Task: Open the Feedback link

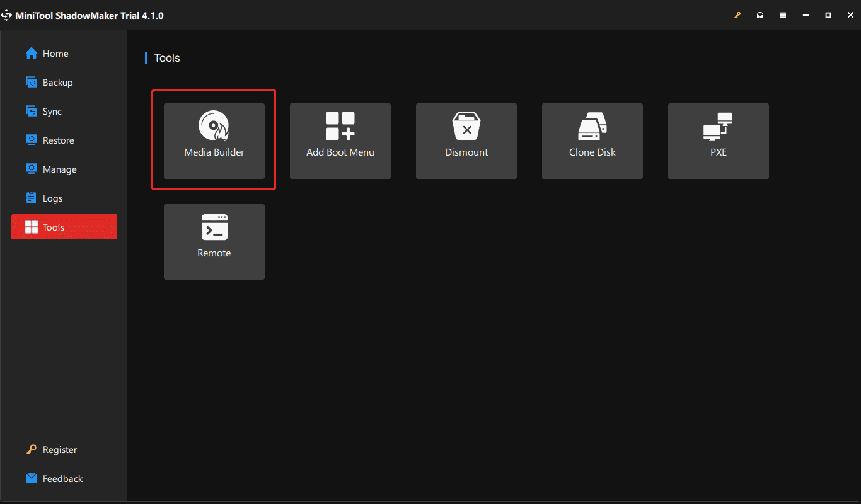Action: click(x=54, y=479)
